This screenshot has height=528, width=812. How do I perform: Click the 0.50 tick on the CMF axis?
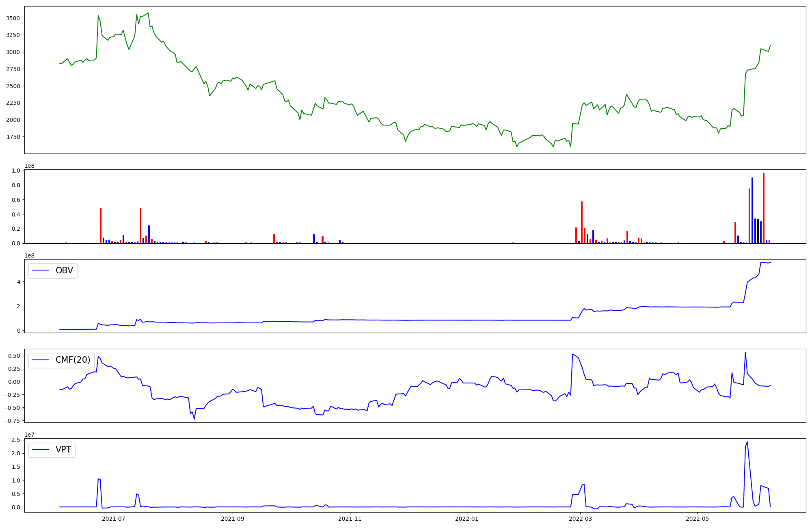pos(13,356)
